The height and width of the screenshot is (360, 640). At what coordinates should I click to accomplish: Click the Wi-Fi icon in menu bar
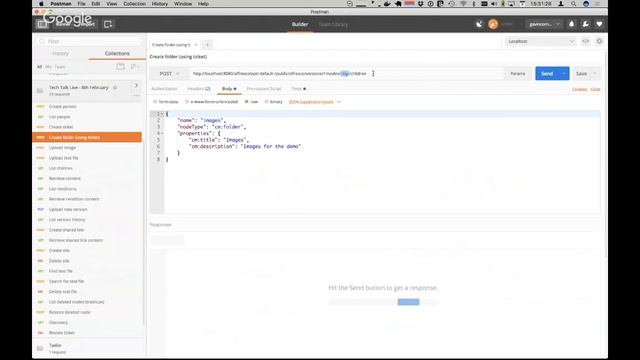tap(463, 4)
